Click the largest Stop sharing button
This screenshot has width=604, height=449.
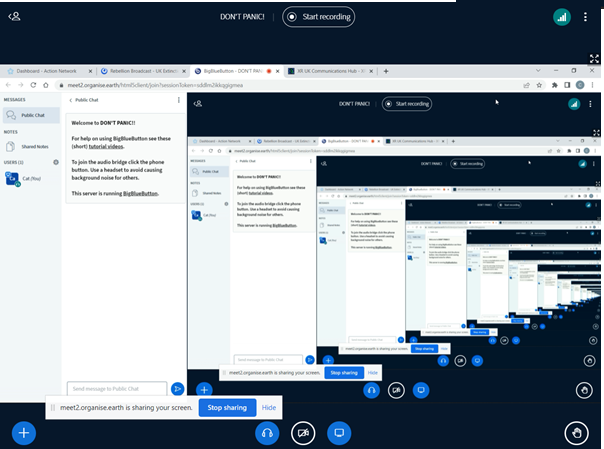[227, 407]
